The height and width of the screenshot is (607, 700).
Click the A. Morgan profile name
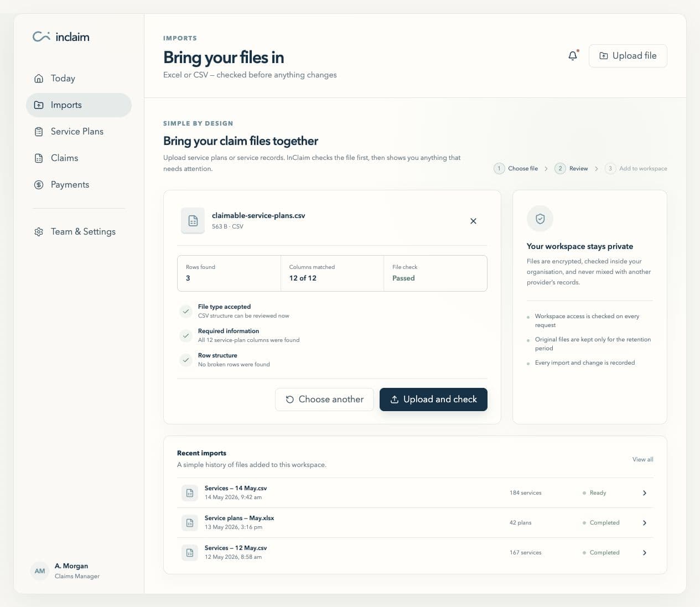[71, 566]
